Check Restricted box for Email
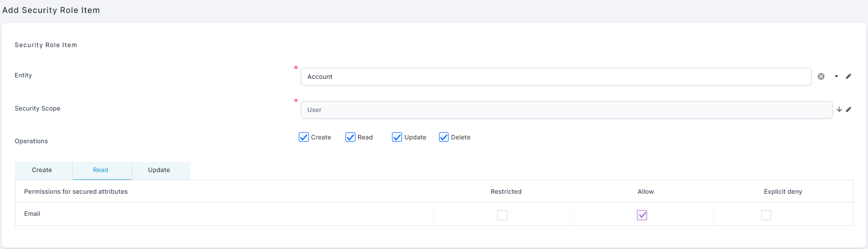 point(502,215)
